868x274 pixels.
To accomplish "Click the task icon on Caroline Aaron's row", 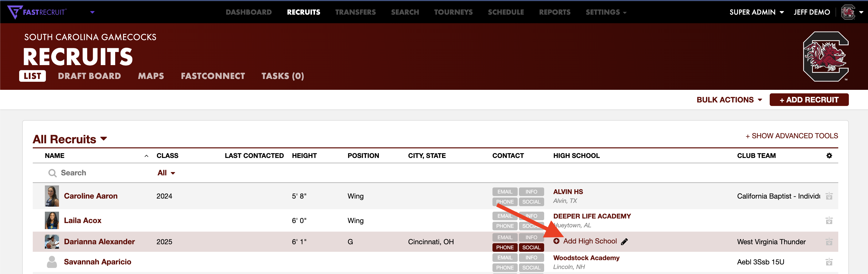I will click(829, 196).
